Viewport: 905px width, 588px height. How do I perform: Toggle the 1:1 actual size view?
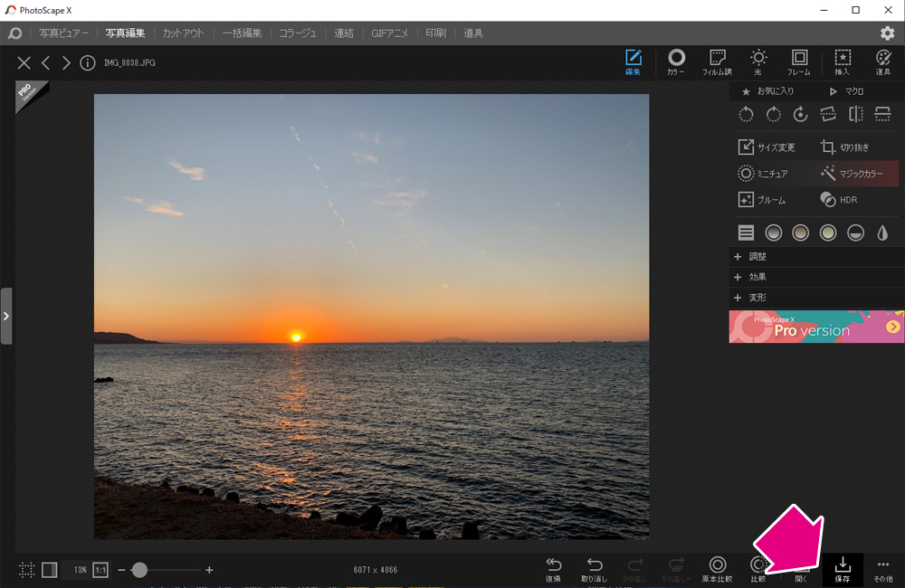point(100,570)
